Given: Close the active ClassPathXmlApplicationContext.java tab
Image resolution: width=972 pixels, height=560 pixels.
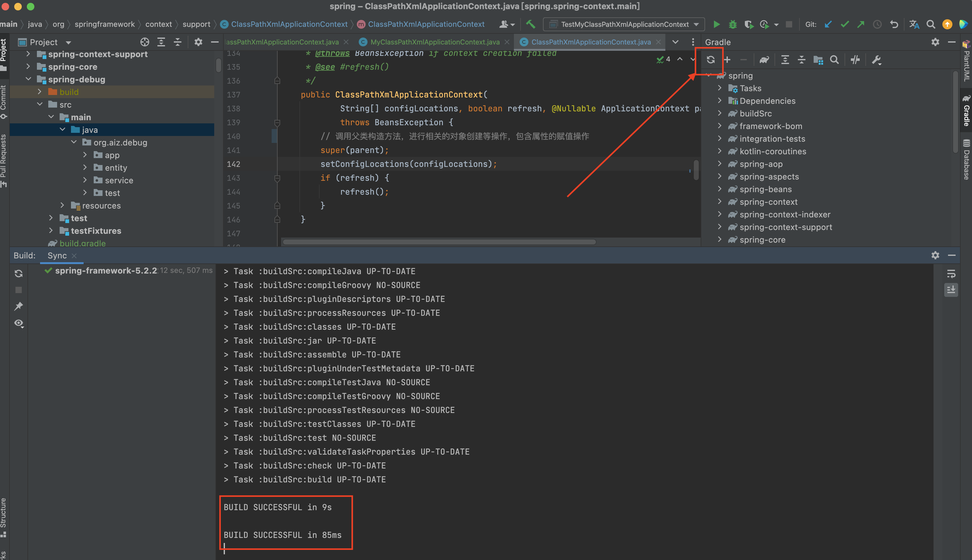Looking at the screenshot, I should (x=658, y=42).
